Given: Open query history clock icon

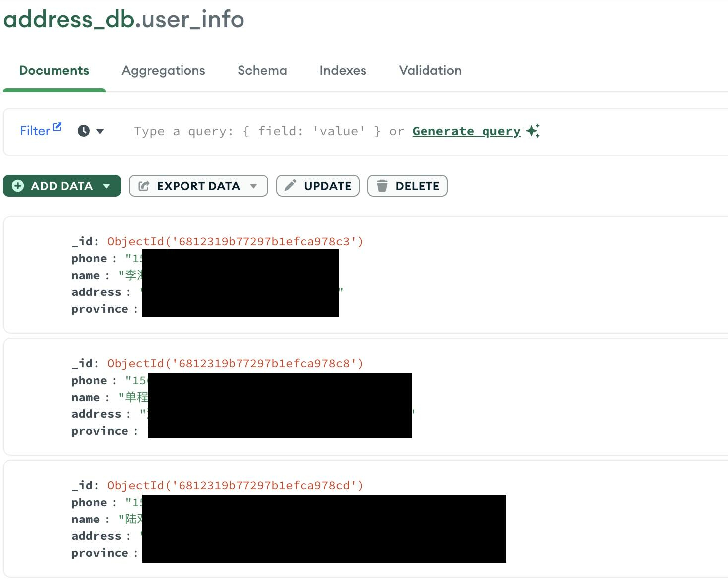Looking at the screenshot, I should click(84, 131).
